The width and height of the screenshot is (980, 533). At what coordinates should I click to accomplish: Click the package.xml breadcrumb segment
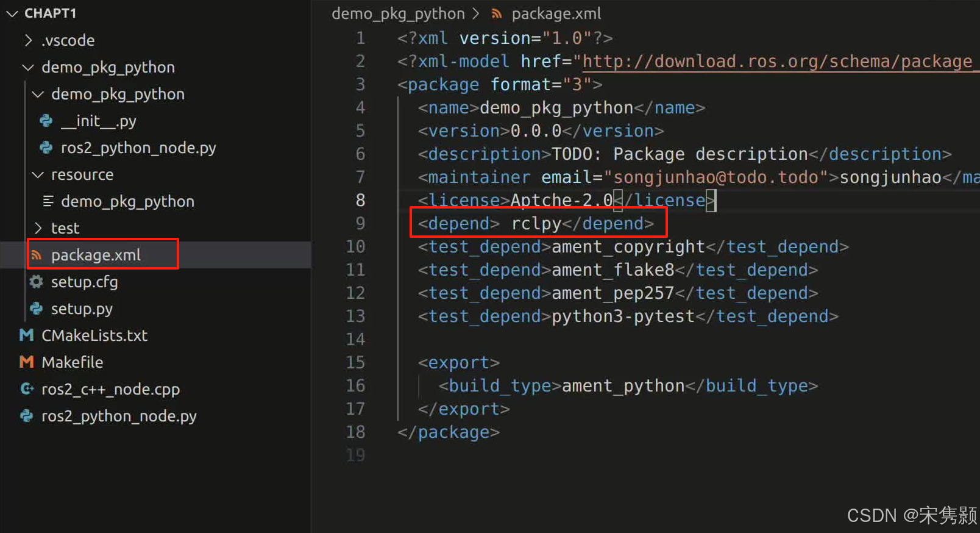[x=556, y=13]
